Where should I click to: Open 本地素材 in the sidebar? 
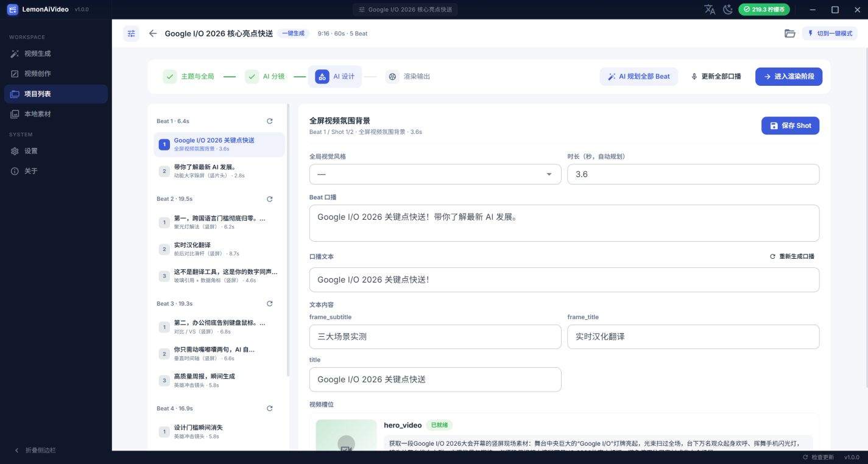point(56,114)
